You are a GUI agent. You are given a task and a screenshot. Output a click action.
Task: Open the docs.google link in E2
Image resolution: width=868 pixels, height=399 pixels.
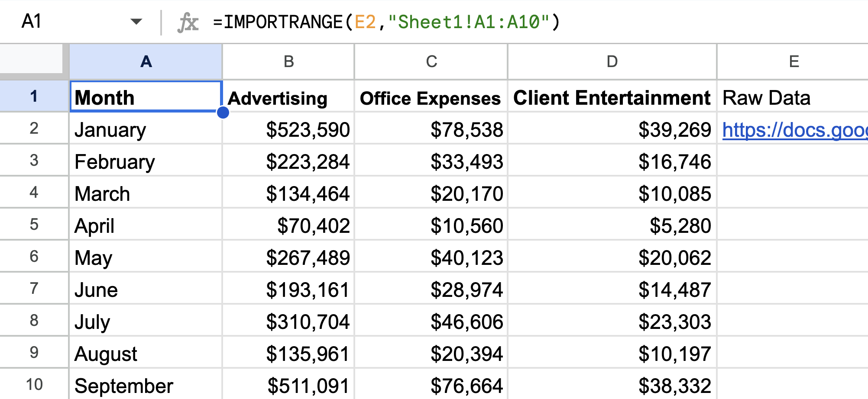(795, 130)
